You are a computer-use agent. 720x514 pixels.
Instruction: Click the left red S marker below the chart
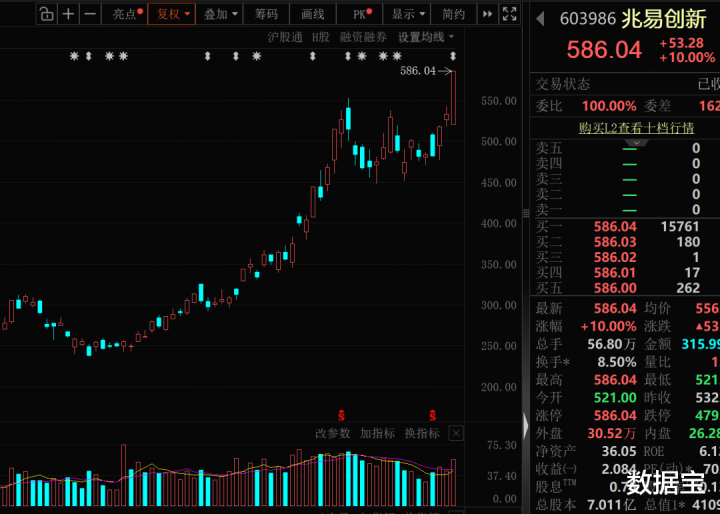tap(341, 416)
